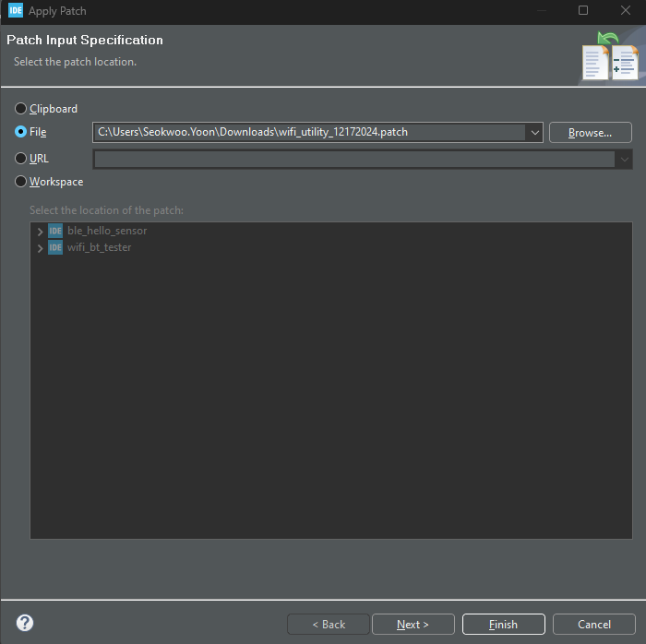Expand the wifi_bt_tester tree node

pos(40,248)
